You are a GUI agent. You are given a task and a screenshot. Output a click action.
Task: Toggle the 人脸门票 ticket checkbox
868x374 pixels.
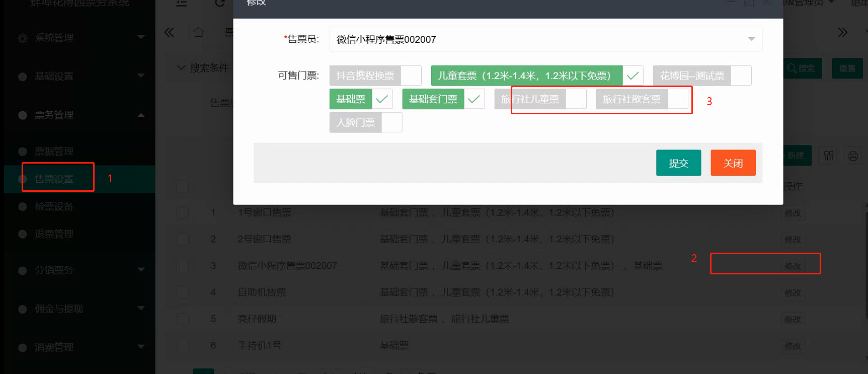click(x=391, y=122)
